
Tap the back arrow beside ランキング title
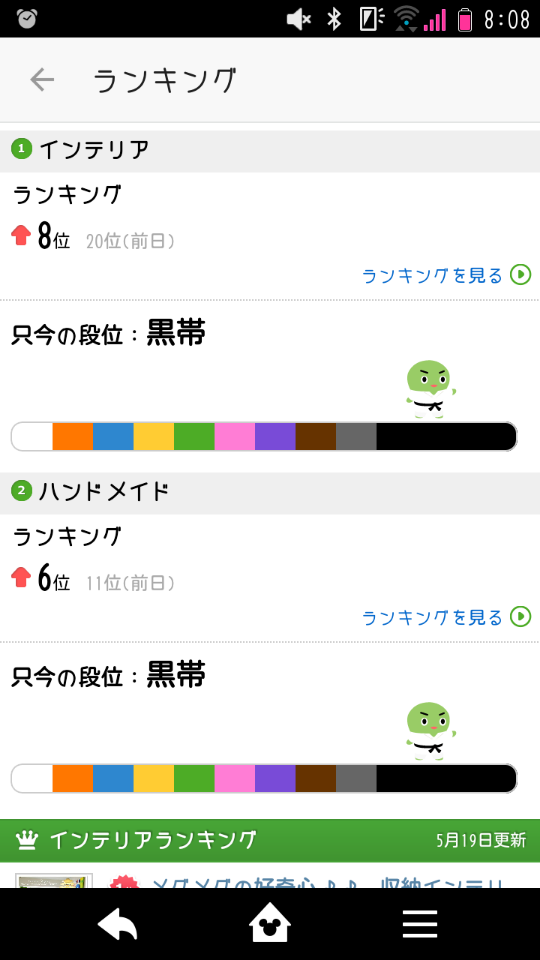[x=42, y=80]
